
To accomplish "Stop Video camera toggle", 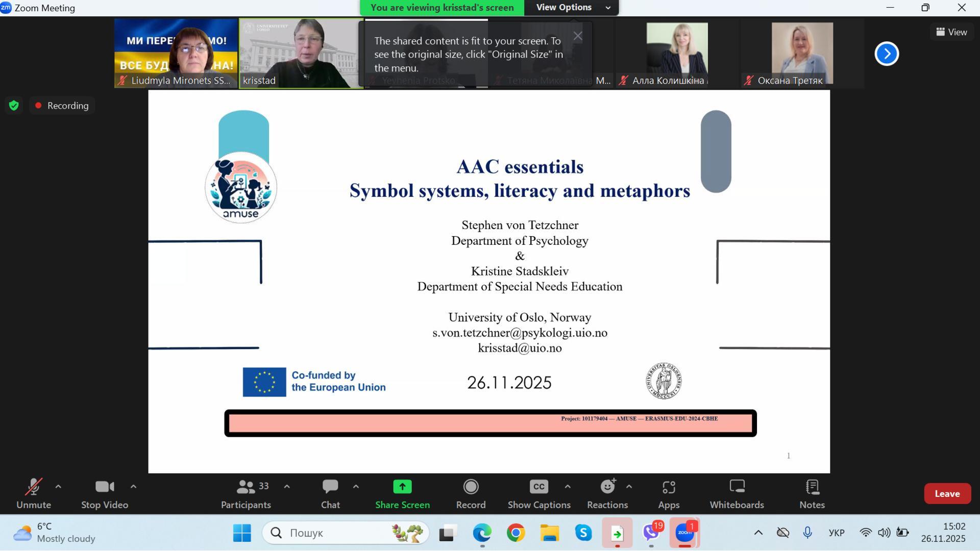I will (x=105, y=494).
